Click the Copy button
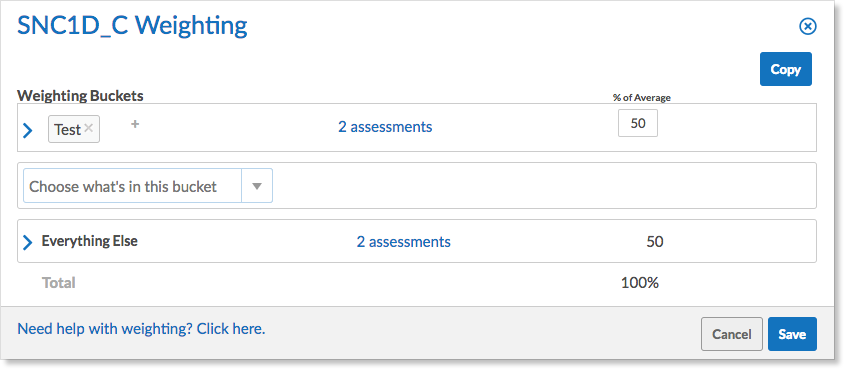The height and width of the screenshot is (370, 845). coord(786,69)
